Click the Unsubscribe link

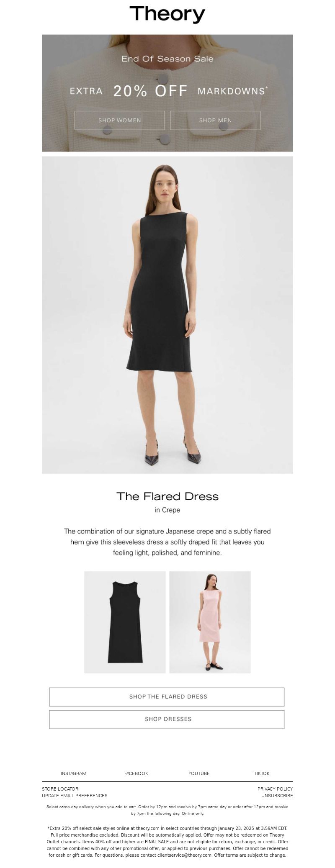pos(277,796)
